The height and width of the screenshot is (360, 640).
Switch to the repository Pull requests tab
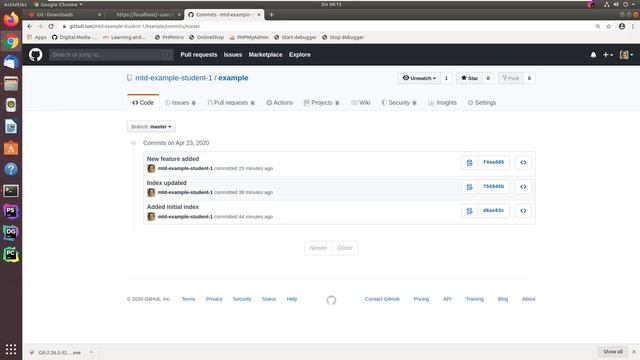pos(231,102)
